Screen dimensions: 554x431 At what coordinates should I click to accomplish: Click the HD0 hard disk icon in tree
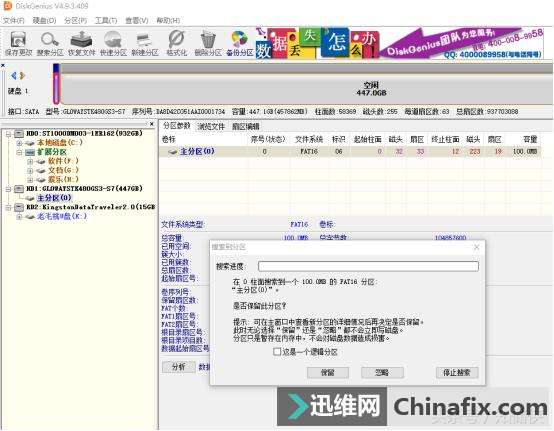tap(19, 134)
